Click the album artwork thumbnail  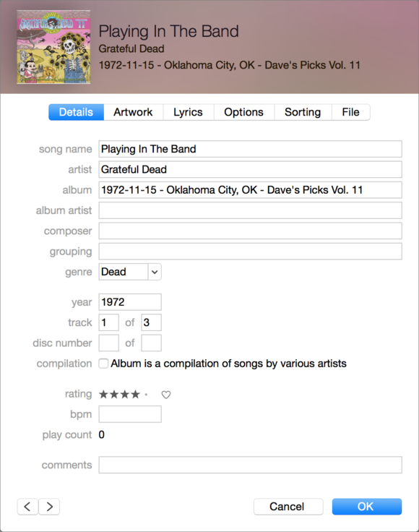pos(53,47)
